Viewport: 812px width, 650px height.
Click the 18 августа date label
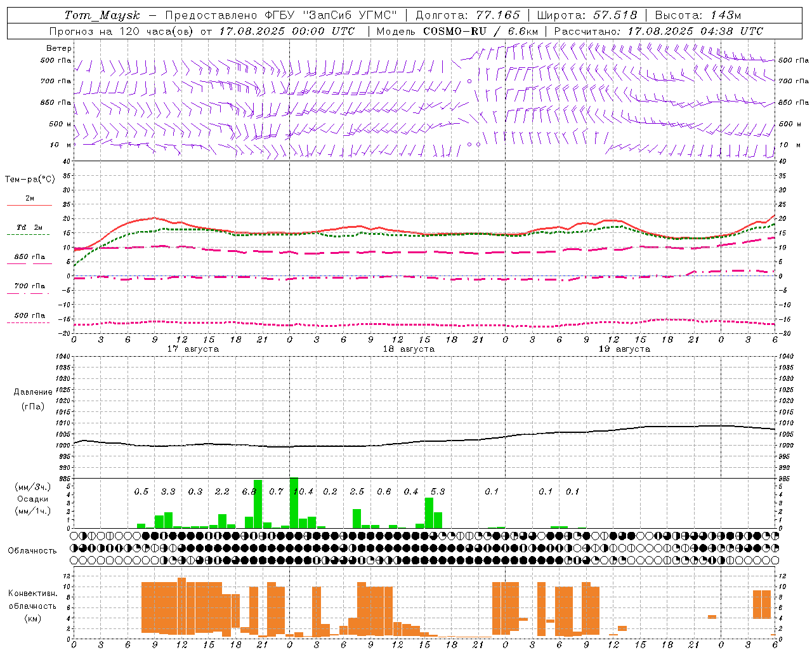(409, 349)
